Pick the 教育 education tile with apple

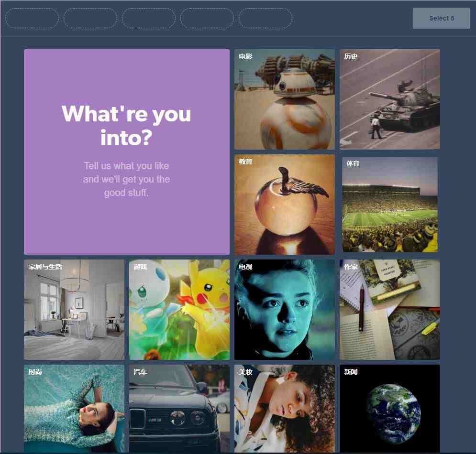(x=285, y=205)
